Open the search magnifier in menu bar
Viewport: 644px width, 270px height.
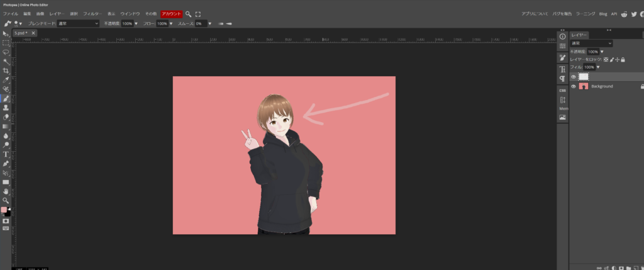(x=188, y=13)
